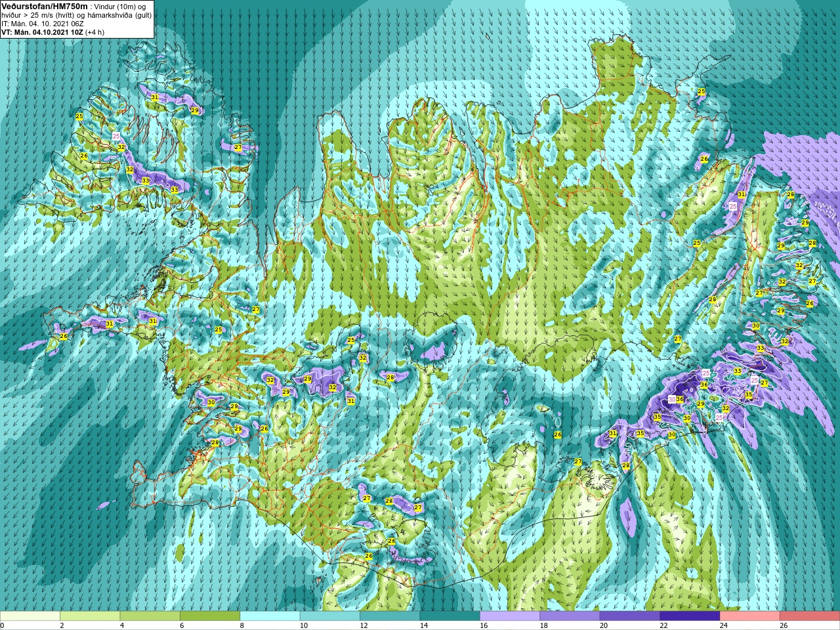Pick the violet 20–22 legend swatch
Screen dimensions: 840x630
point(631,616)
